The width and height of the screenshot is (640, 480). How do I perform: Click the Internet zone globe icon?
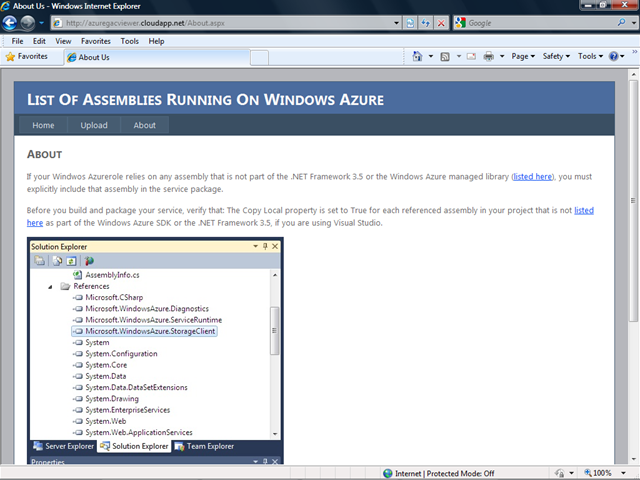[x=388, y=473]
